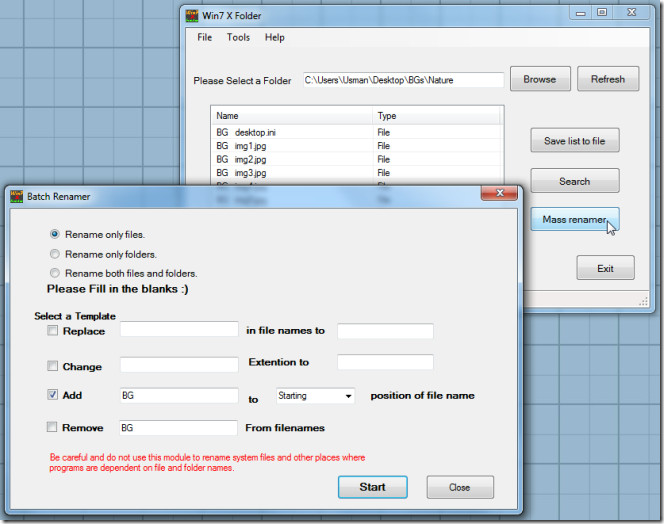
Task: Click the Extention to target field
Action: (x=385, y=362)
